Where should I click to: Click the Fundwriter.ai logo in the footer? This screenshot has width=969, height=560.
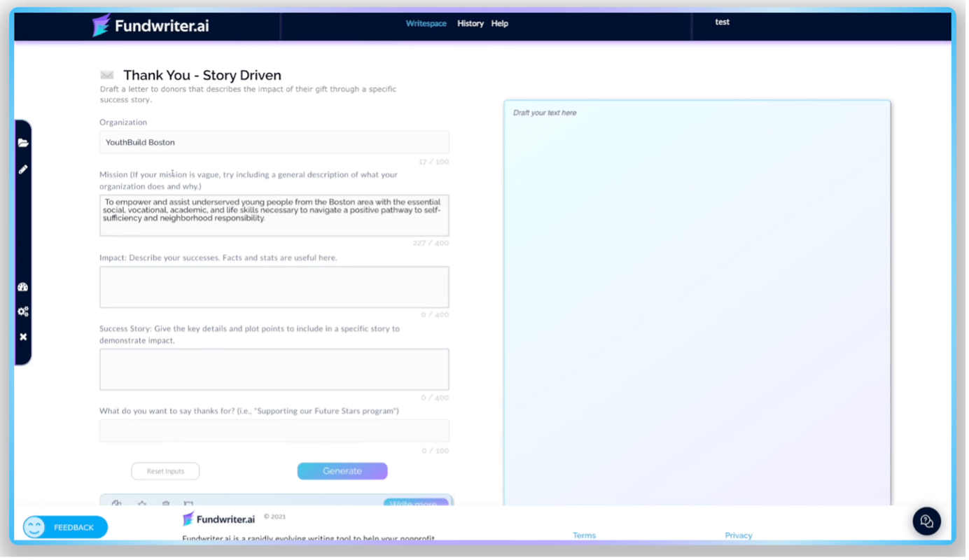(x=219, y=519)
